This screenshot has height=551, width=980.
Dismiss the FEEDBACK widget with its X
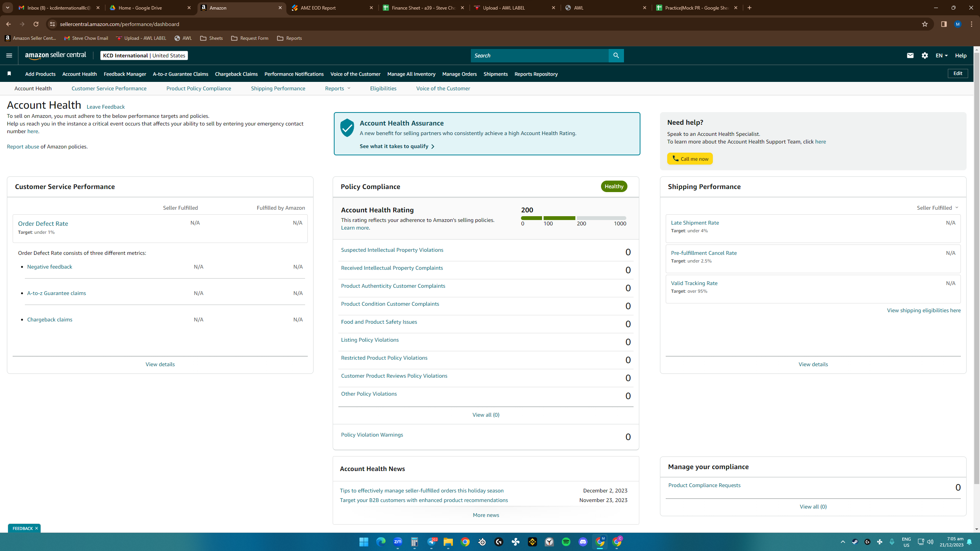pyautogui.click(x=36, y=528)
